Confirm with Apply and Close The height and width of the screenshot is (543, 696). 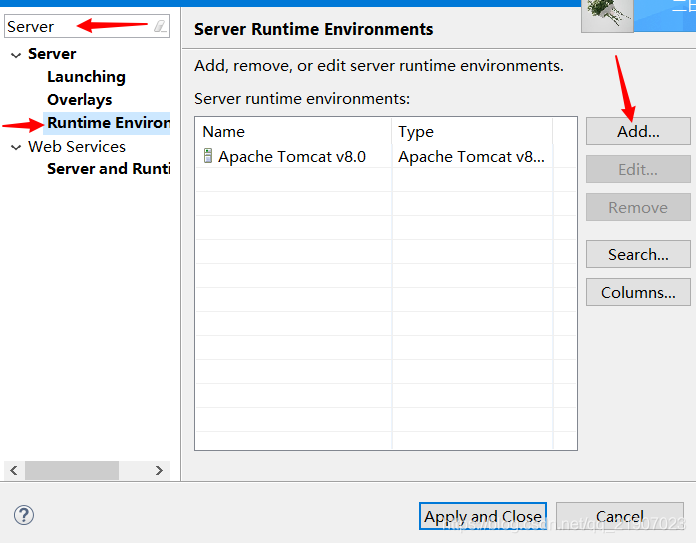482,516
